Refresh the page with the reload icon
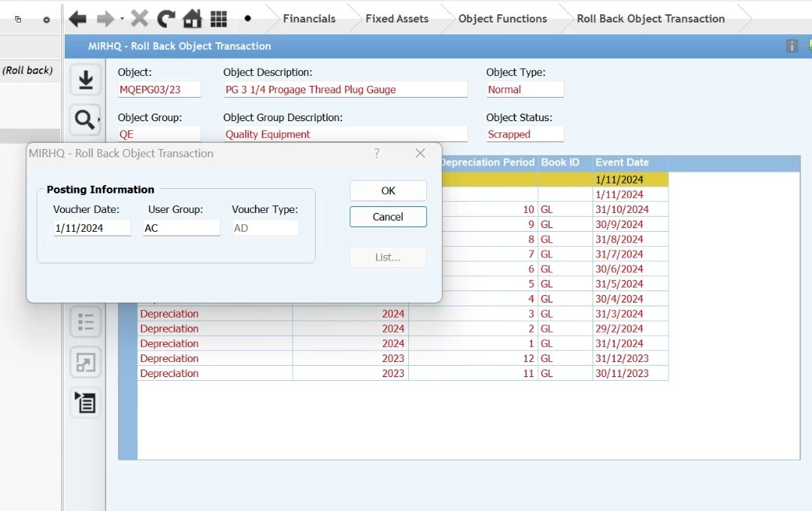Image resolution: width=812 pixels, height=511 pixels. pyautogui.click(x=165, y=19)
